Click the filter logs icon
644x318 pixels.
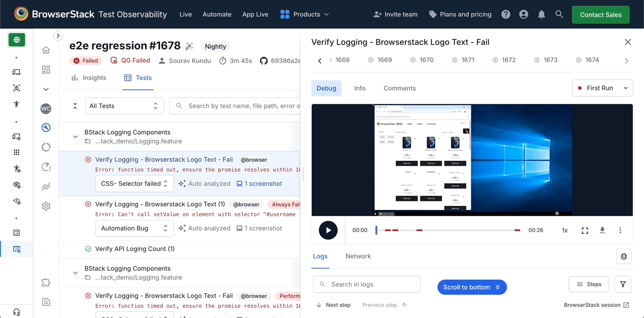623,284
